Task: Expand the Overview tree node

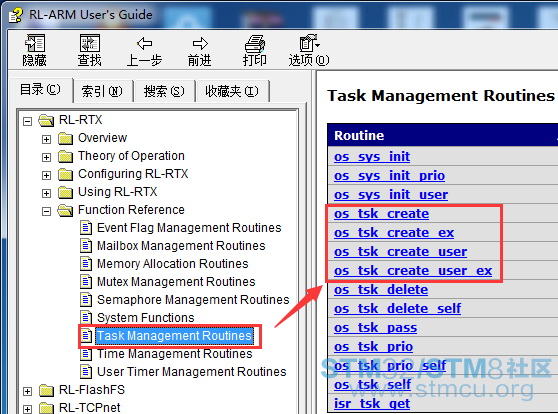Action: point(46,139)
